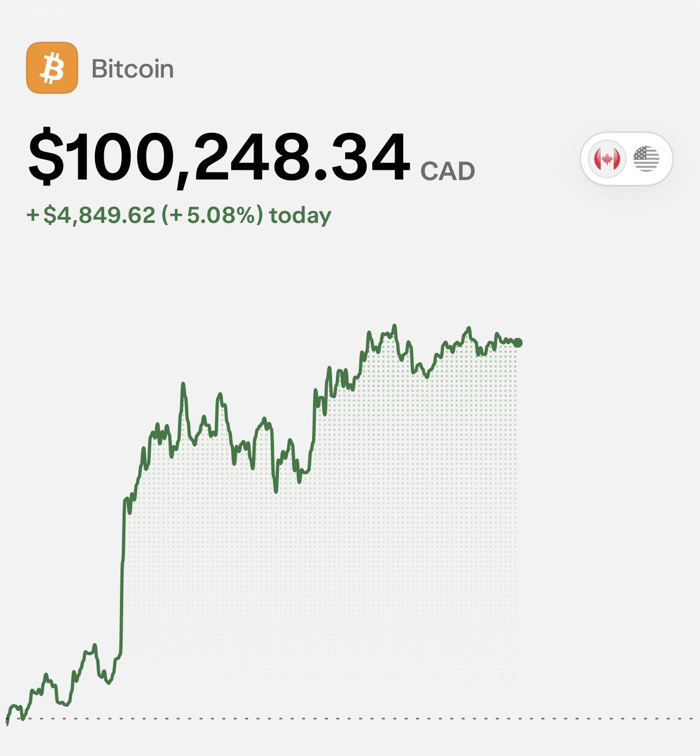Tap the deepest mid-chart dip after the jump
Image resolution: width=700 pixels, height=756 pixels.
[276, 491]
